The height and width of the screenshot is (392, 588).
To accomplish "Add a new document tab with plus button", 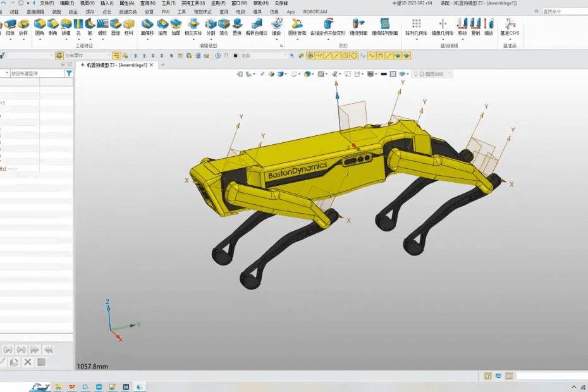I will point(162,64).
